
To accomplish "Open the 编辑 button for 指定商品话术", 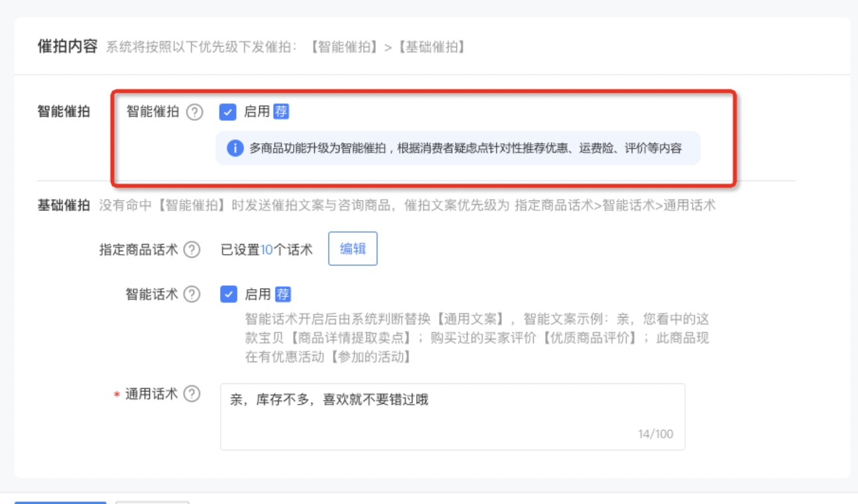I will (353, 249).
